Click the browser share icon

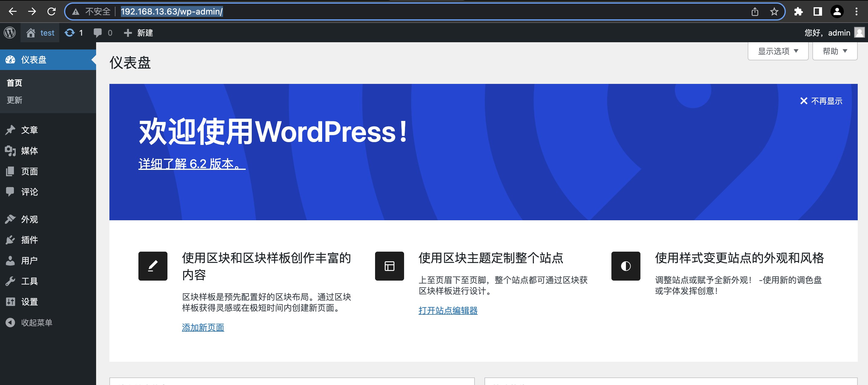(755, 11)
